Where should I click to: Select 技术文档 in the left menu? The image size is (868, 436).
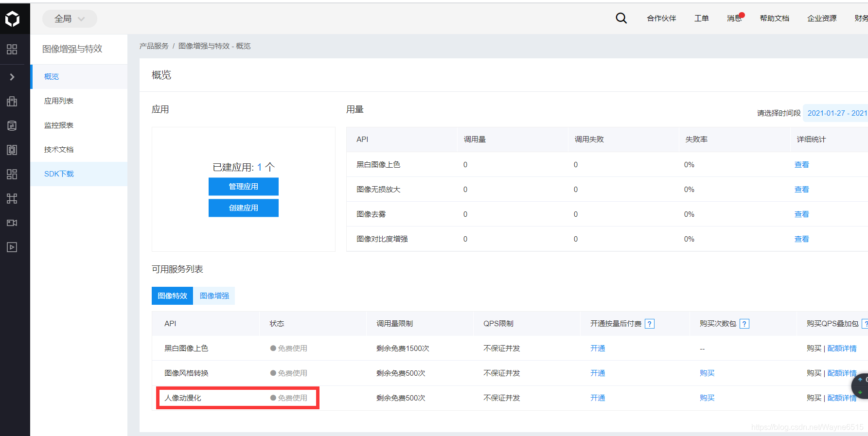(80, 150)
